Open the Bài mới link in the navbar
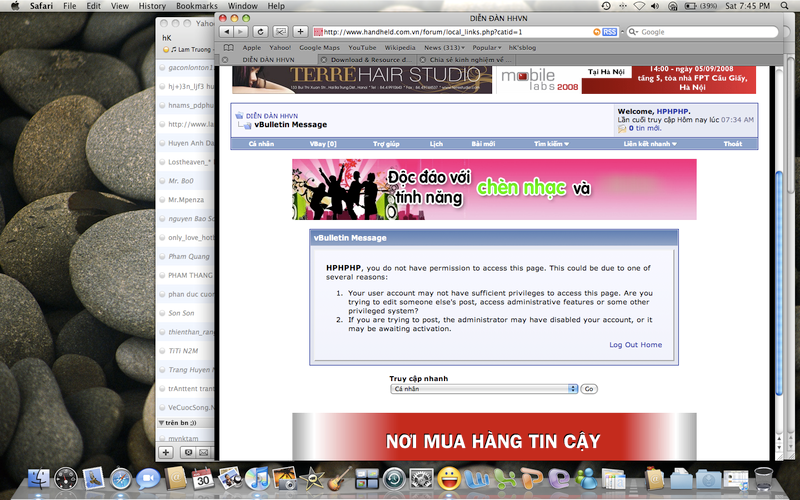This screenshot has width=800, height=500. pyautogui.click(x=483, y=144)
